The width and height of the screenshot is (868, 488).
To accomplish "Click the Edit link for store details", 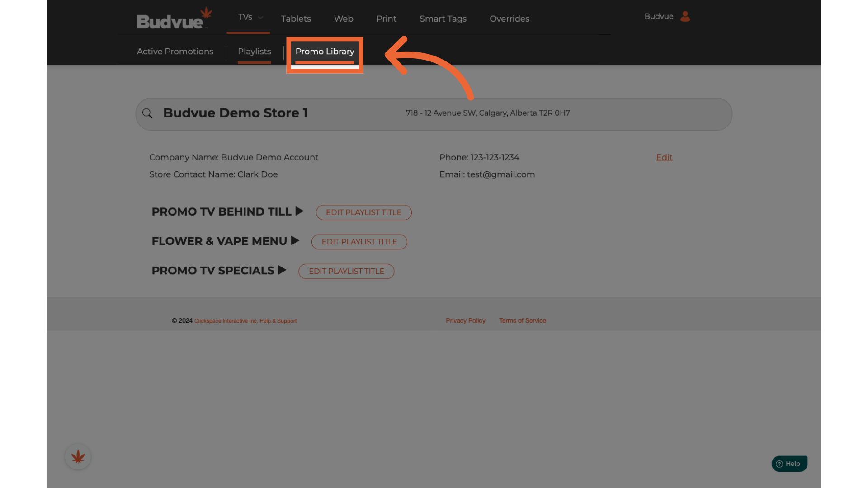I will [664, 157].
